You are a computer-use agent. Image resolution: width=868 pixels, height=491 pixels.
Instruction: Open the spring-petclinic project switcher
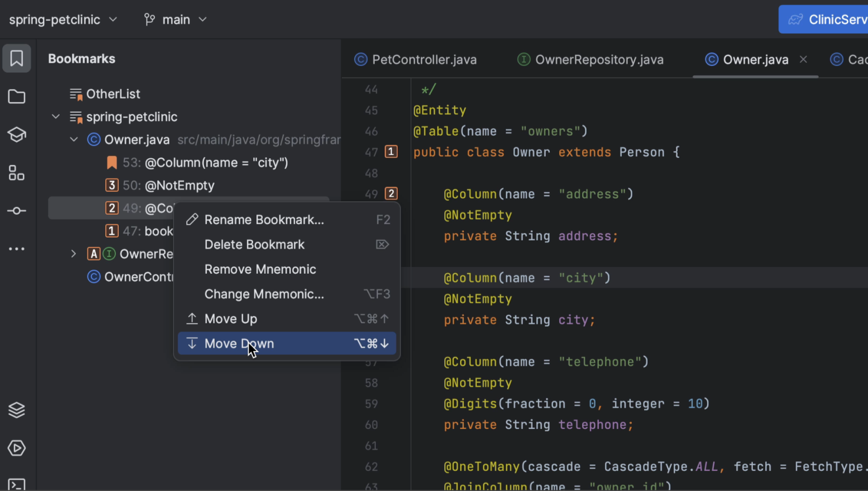62,19
